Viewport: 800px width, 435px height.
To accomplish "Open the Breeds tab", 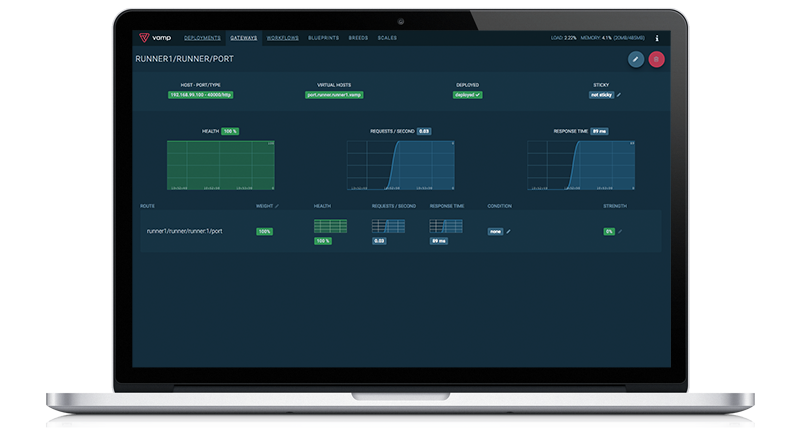I will 358,38.
